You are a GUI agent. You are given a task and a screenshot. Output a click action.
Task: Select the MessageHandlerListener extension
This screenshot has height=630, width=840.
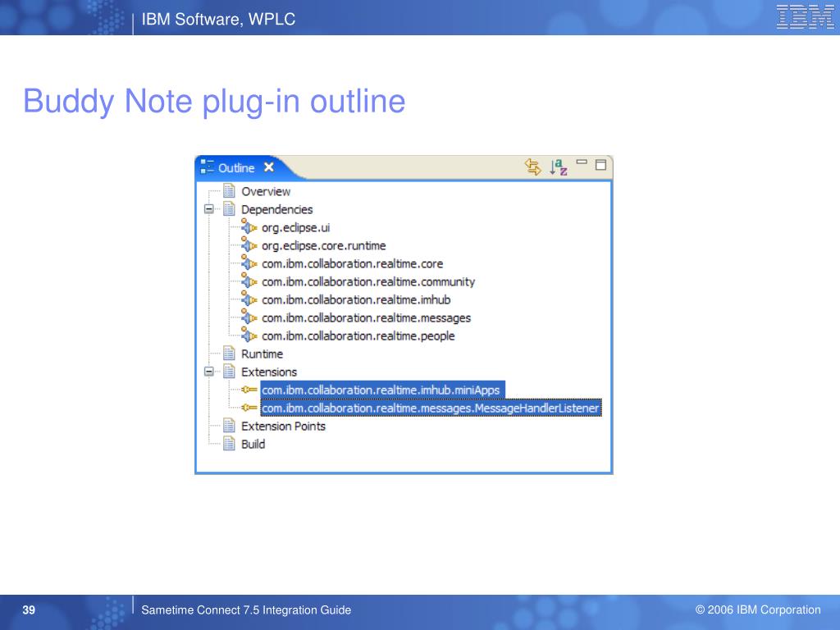(430, 409)
